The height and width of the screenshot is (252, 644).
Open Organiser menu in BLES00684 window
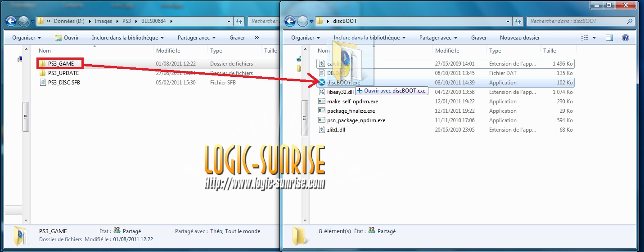[27, 38]
